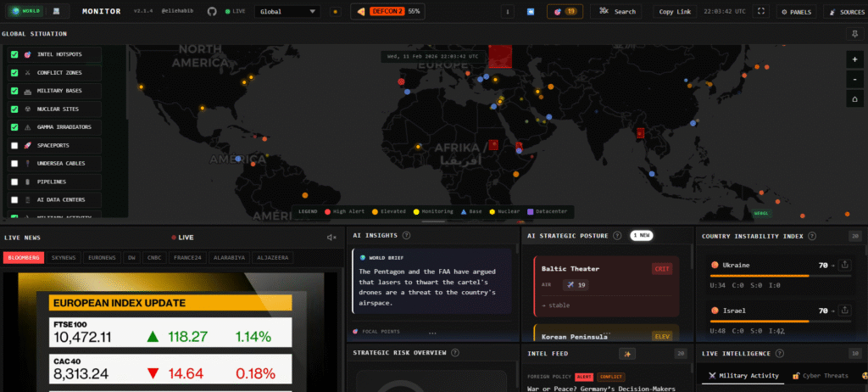
Task: Enter fullscreen mode
Action: pyautogui.click(x=761, y=12)
